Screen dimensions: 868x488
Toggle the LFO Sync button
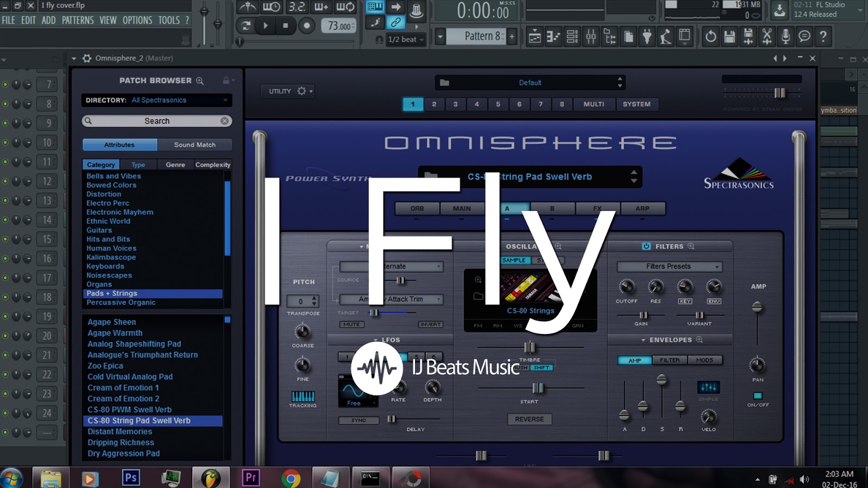[x=358, y=420]
